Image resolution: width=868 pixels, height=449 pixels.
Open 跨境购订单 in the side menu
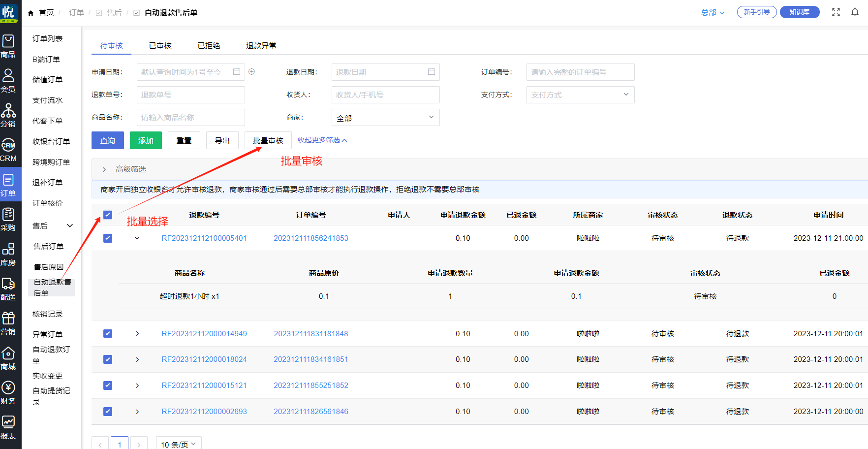coord(51,162)
